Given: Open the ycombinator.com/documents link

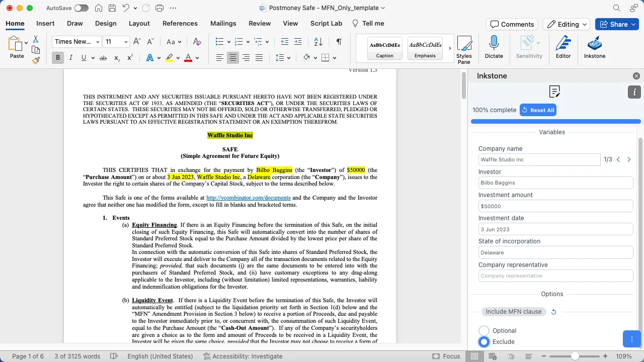Looking at the screenshot, I should 249,198.
